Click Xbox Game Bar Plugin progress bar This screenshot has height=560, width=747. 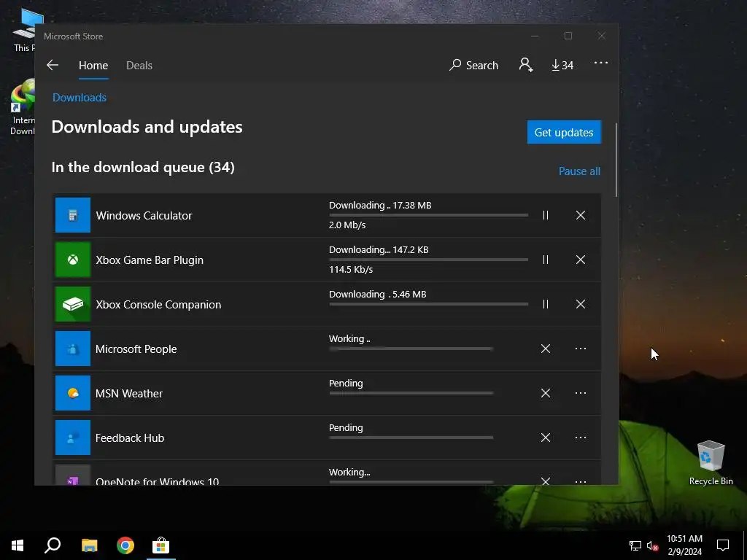click(x=428, y=260)
